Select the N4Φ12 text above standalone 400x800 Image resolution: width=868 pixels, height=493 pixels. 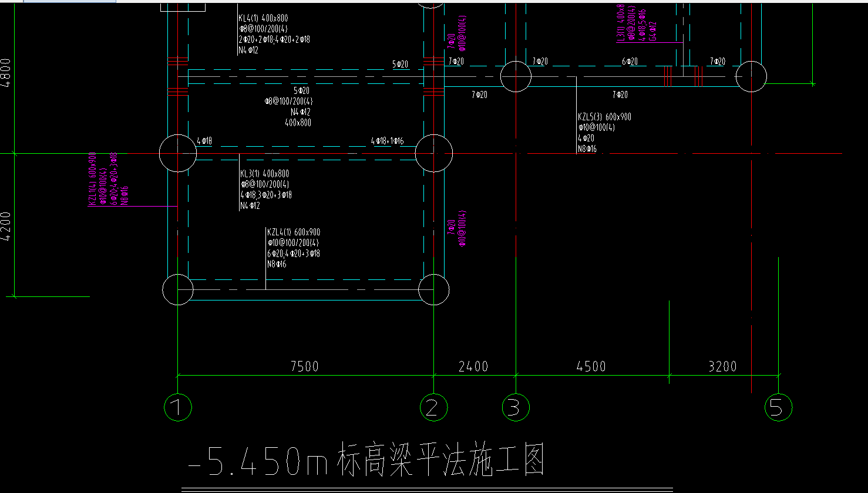tap(300, 112)
